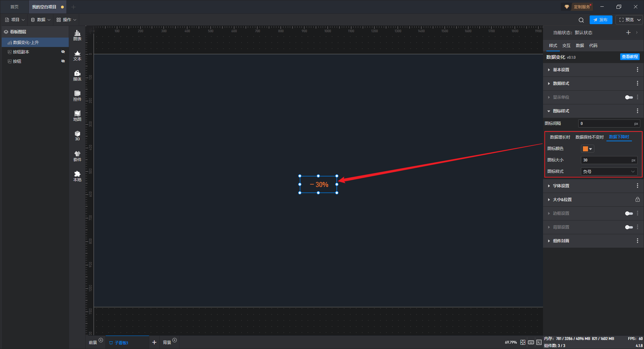
Task: Go to the 首页 tab
Action: pos(14,7)
